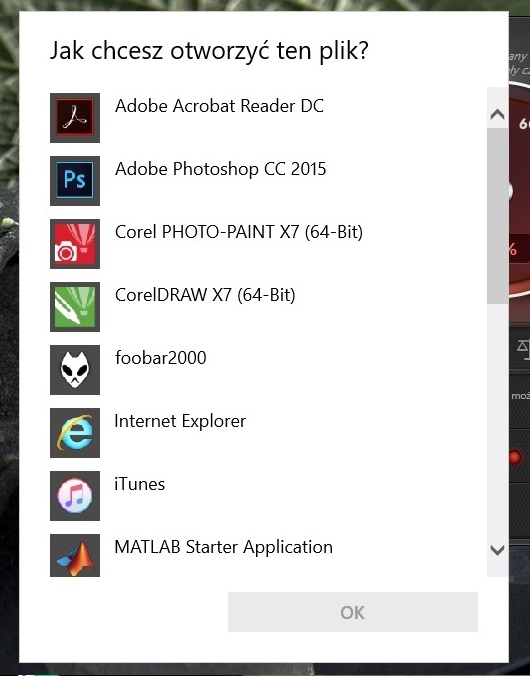Select the MATLAB Starter Application icon
This screenshot has height=676, width=530.
(75, 555)
